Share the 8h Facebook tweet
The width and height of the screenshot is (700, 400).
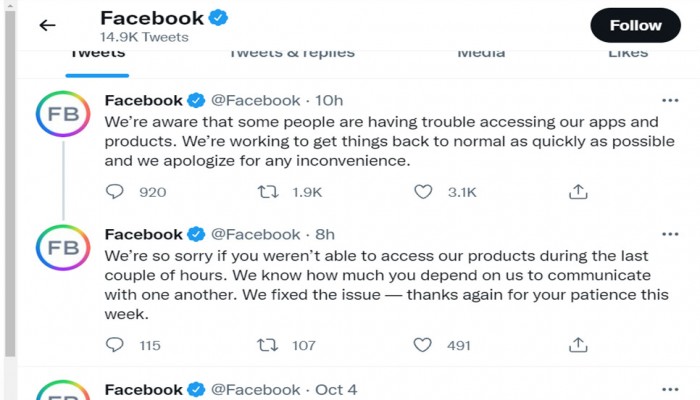tap(578, 345)
